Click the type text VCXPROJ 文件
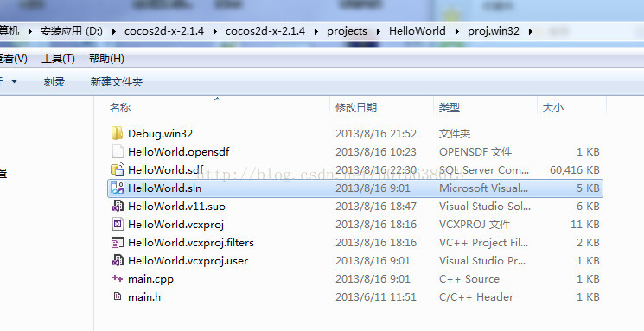This screenshot has width=644, height=331. (x=475, y=224)
